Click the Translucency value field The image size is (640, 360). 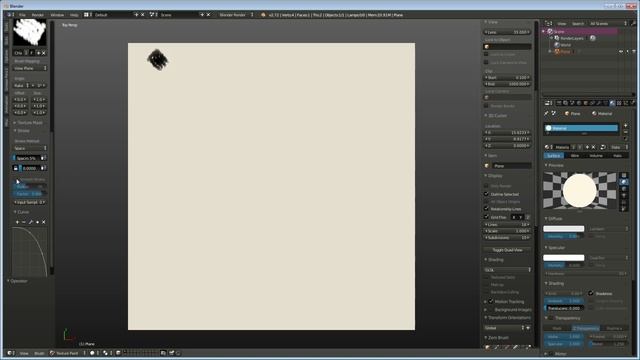pos(564,308)
